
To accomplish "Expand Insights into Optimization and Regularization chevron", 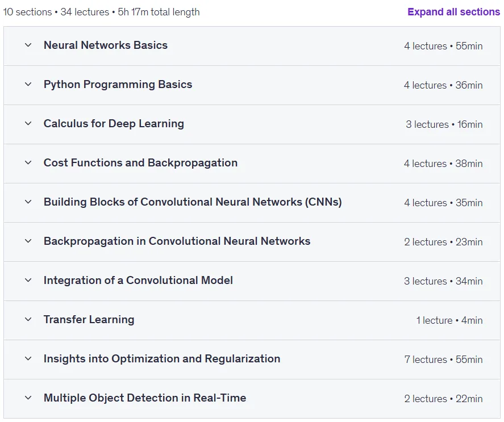I will pos(28,359).
